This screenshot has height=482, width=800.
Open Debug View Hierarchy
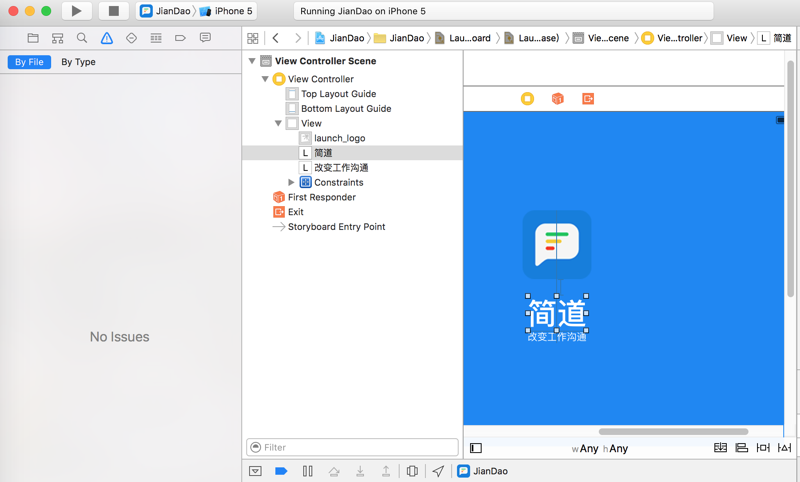tap(412, 471)
